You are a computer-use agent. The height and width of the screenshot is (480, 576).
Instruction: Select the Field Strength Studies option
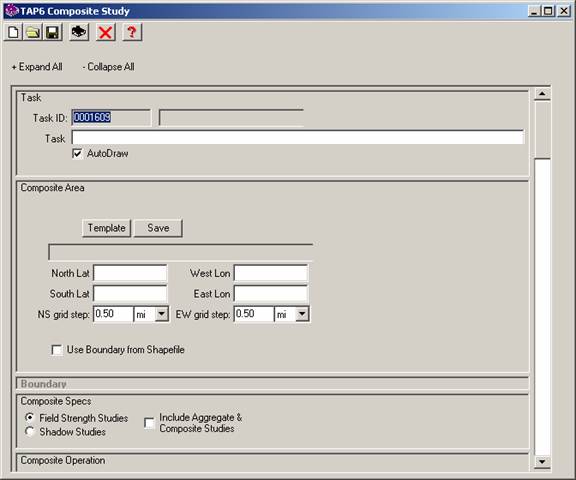(x=30, y=418)
